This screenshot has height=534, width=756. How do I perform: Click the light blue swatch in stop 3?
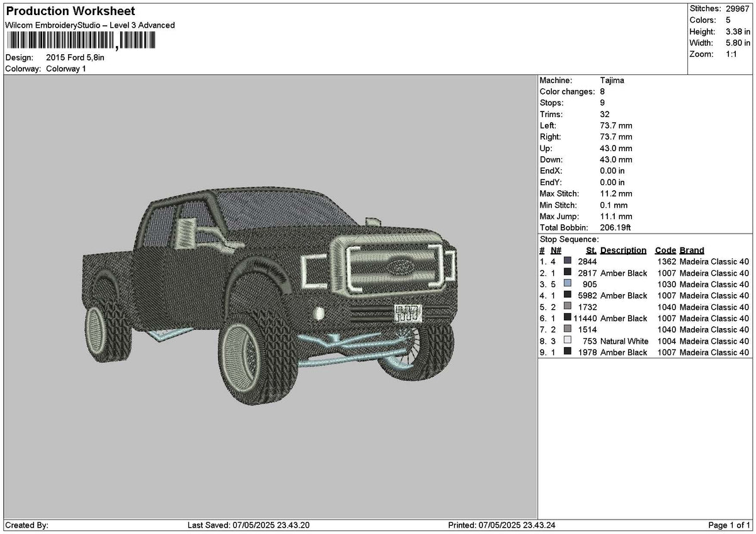tap(568, 284)
